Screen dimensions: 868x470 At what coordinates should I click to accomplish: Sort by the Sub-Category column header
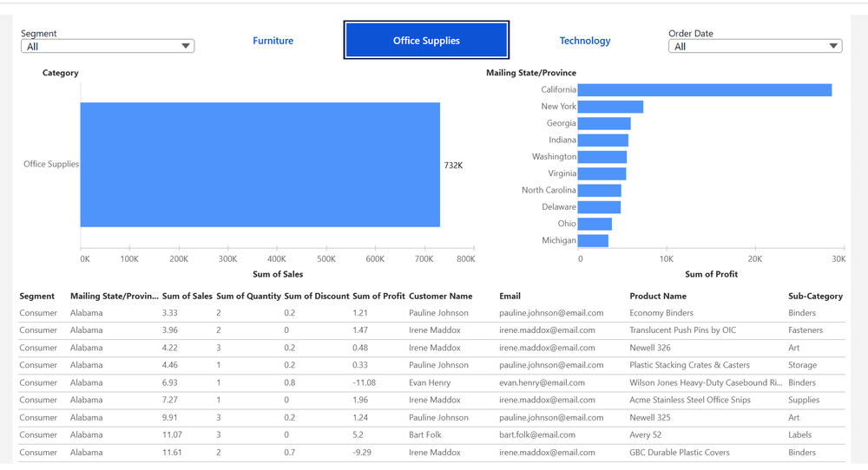coord(815,297)
